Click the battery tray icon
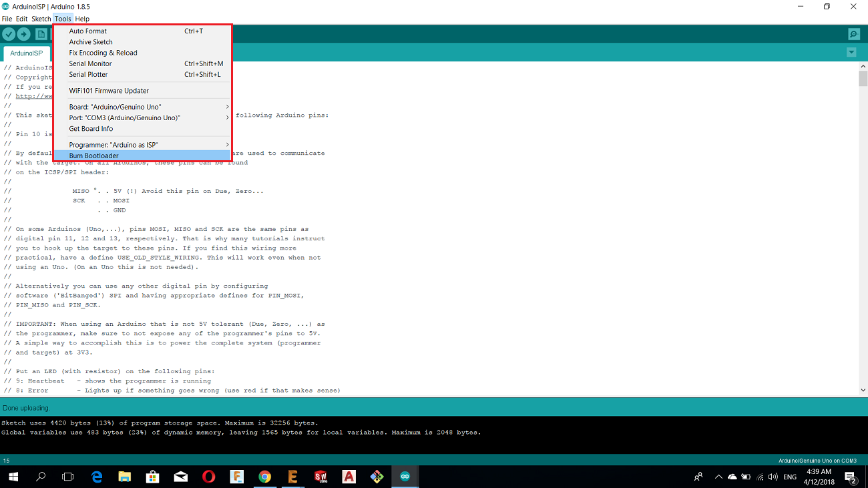Screen dimensions: 868x488 pyautogui.click(x=746, y=477)
